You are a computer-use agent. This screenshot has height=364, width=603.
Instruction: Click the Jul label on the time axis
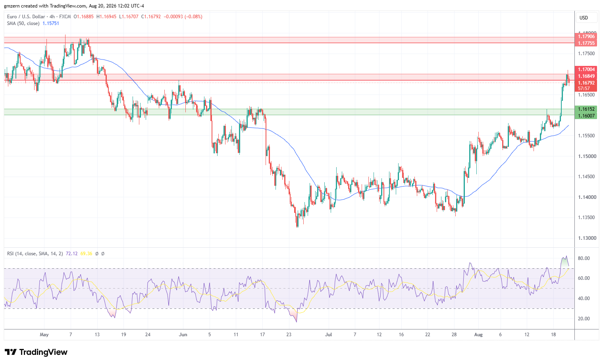tap(328, 335)
